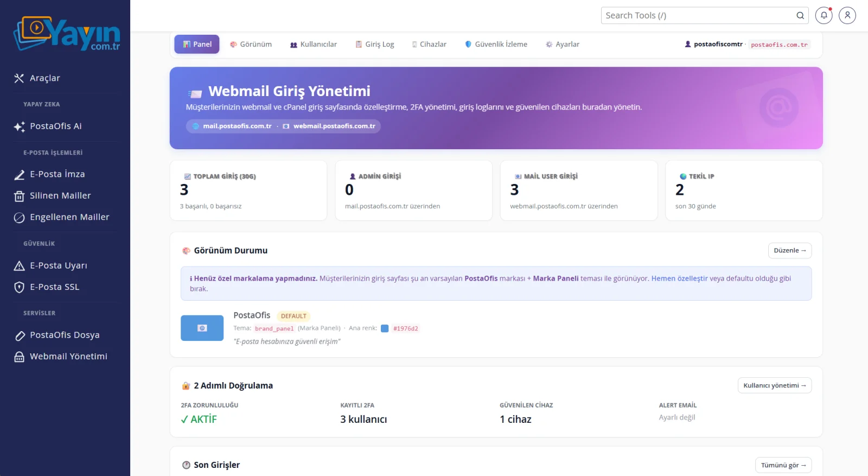Viewport: 868px width, 476px height.
Task: Open the user profile icon
Action: pyautogui.click(x=847, y=15)
